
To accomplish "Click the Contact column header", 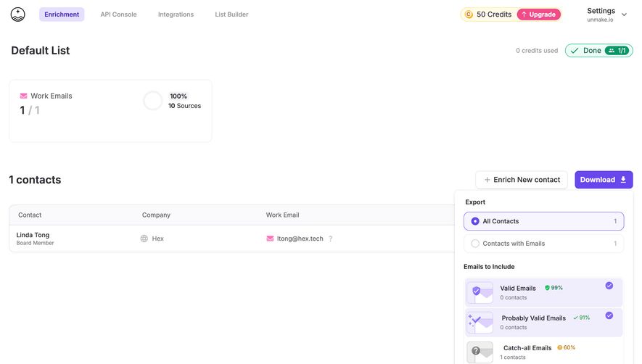I will [x=30, y=215].
